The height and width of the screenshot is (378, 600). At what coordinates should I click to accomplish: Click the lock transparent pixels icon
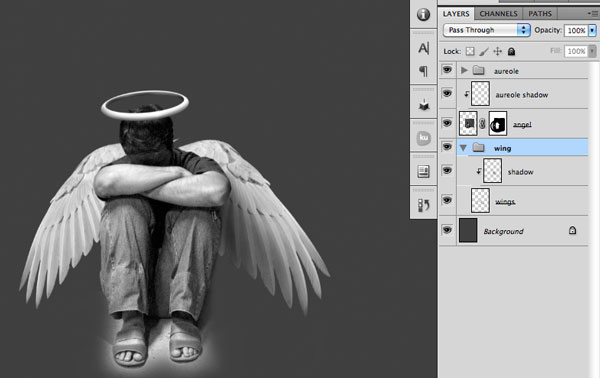470,51
